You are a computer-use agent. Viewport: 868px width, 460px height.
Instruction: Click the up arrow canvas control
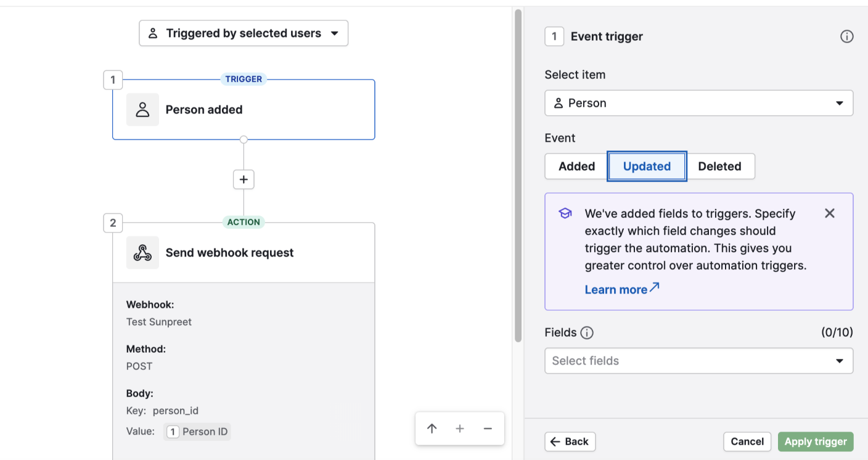pyautogui.click(x=432, y=429)
